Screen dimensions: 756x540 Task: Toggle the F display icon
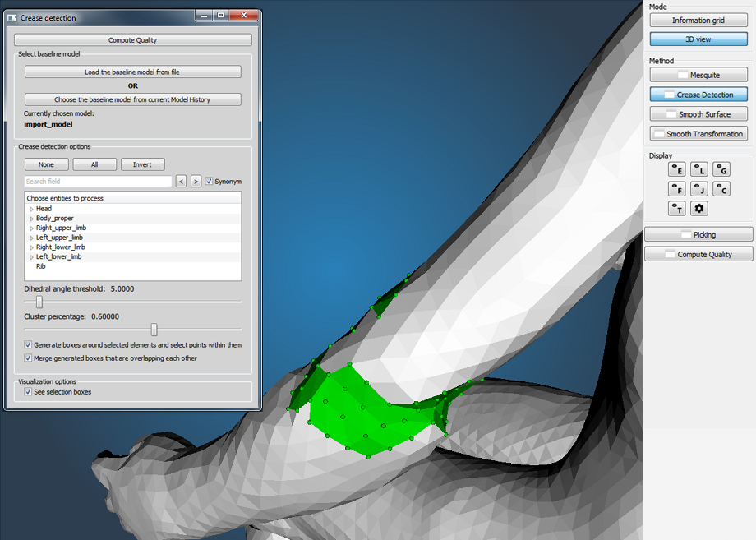[677, 189]
